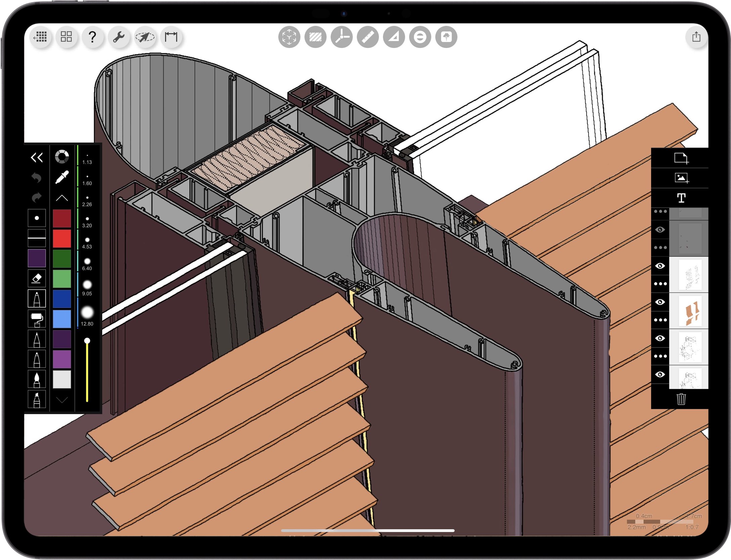
Task: Choose the 6.40 pen size
Action: 87,265
